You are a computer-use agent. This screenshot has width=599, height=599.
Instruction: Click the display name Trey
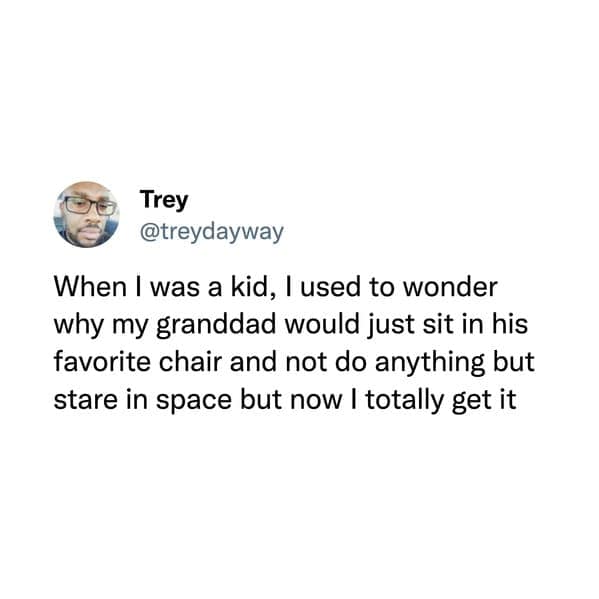click(x=164, y=199)
